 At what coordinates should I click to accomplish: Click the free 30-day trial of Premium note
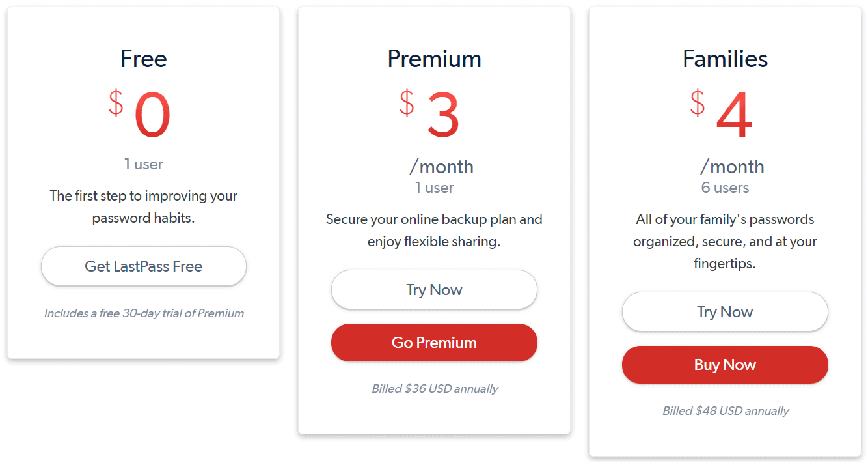[144, 313]
